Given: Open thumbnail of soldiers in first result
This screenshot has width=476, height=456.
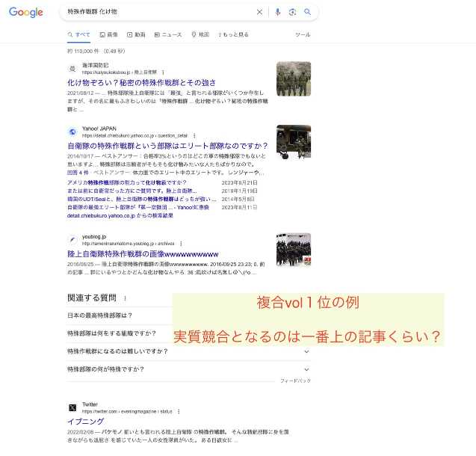Looking at the screenshot, I should coord(294,78).
